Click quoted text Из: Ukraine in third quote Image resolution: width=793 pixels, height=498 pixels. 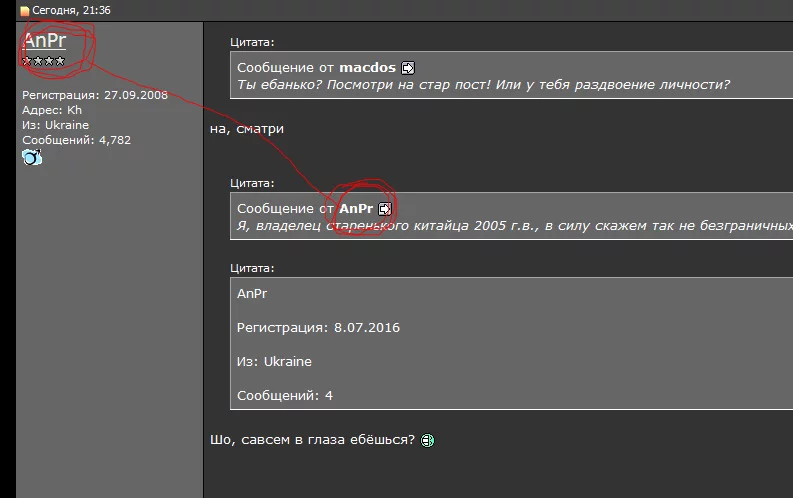(274, 361)
